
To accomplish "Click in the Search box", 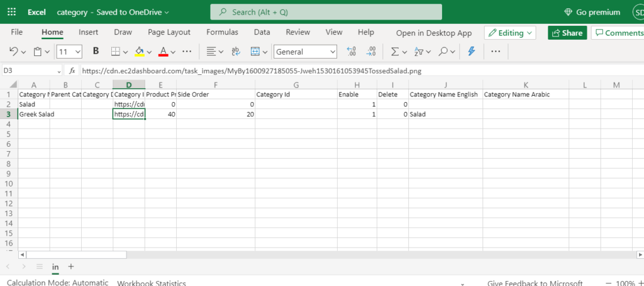I will [326, 12].
